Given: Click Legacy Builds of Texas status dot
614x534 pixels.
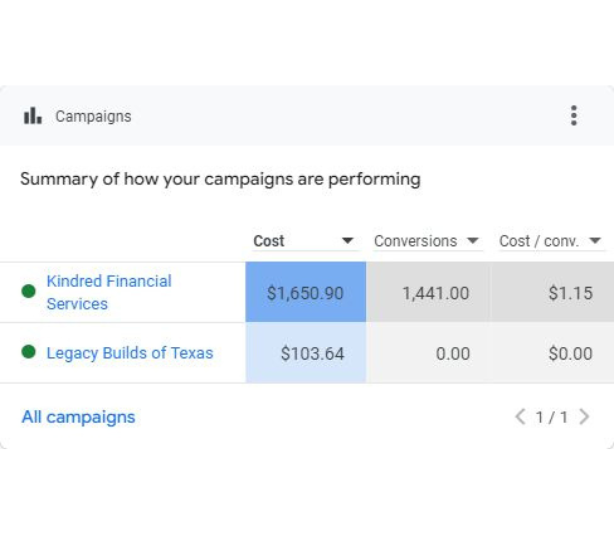Looking at the screenshot, I should click(x=28, y=352).
